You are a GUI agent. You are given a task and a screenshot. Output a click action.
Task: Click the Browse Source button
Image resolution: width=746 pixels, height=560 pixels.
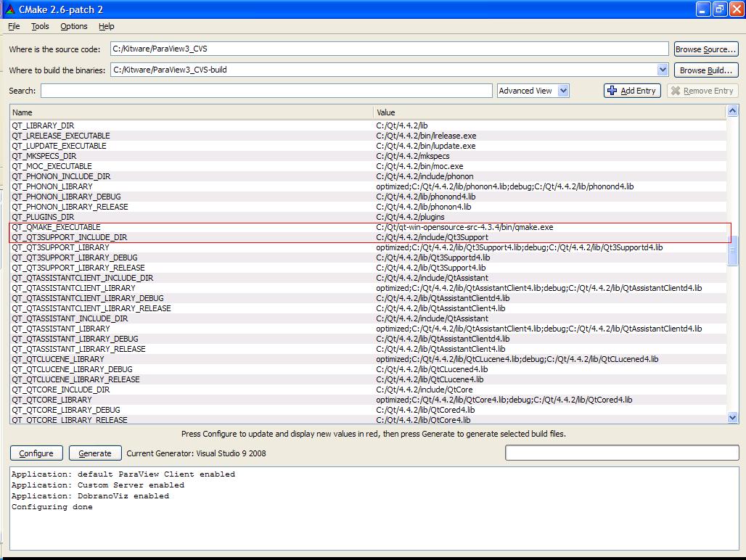[706, 49]
